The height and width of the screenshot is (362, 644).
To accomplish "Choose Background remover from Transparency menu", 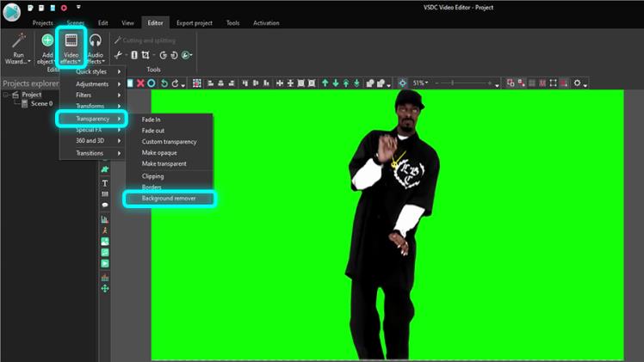I will [169, 198].
